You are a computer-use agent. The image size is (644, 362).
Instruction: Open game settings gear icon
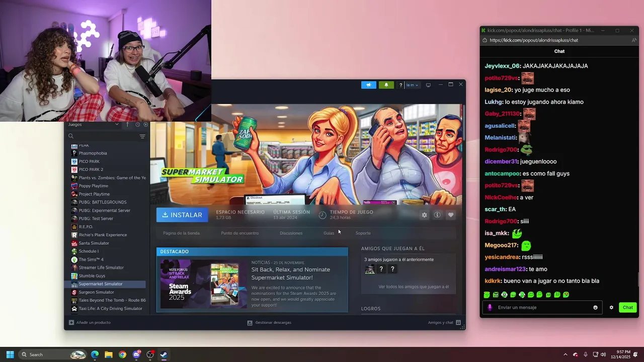tap(424, 215)
